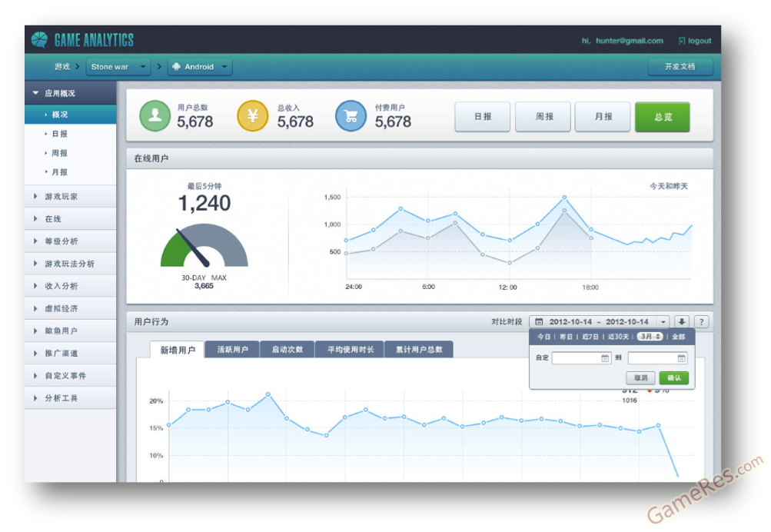Click the 日报 report button

click(483, 117)
